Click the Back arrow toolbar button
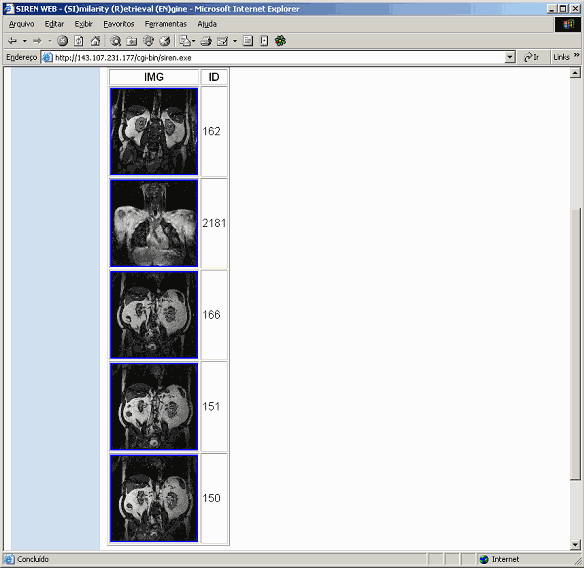The image size is (584, 568). pyautogui.click(x=13, y=41)
